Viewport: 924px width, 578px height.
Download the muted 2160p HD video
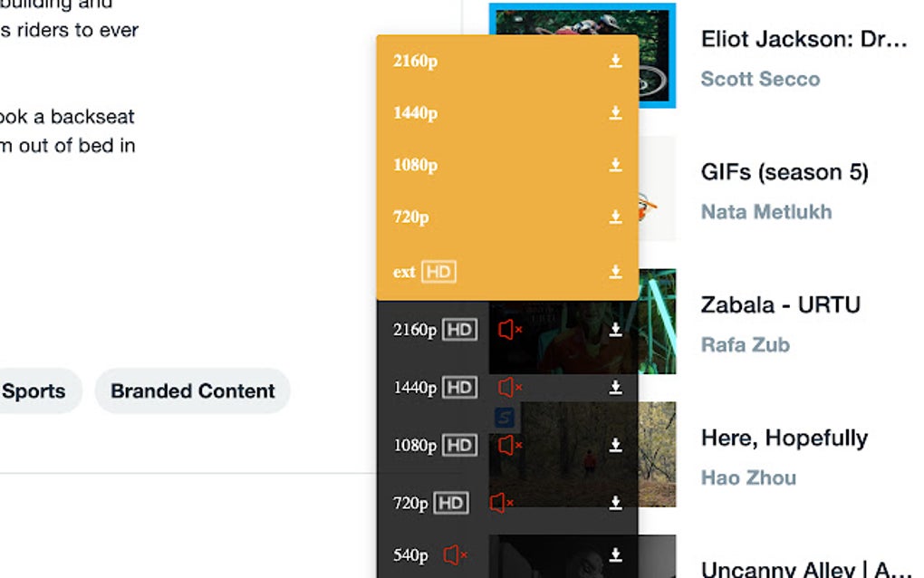[615, 330]
